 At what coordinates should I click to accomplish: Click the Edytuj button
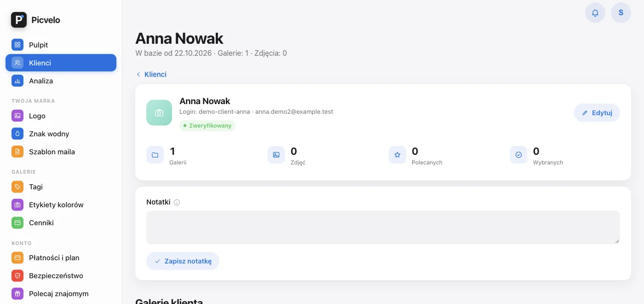point(597,113)
